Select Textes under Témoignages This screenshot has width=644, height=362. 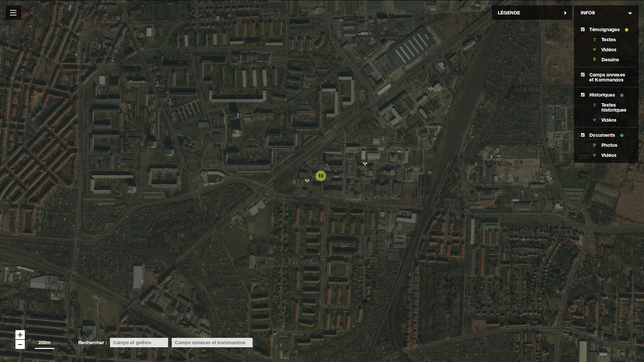click(x=608, y=40)
